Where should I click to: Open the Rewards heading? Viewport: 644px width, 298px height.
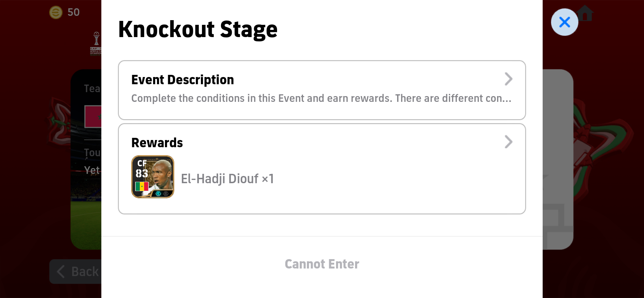[x=157, y=143]
